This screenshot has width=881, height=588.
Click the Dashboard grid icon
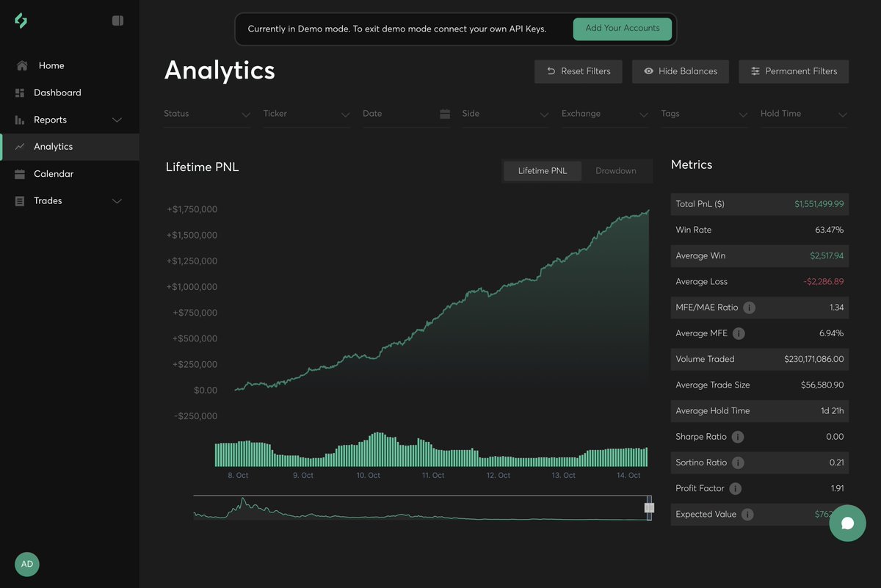pyautogui.click(x=19, y=92)
